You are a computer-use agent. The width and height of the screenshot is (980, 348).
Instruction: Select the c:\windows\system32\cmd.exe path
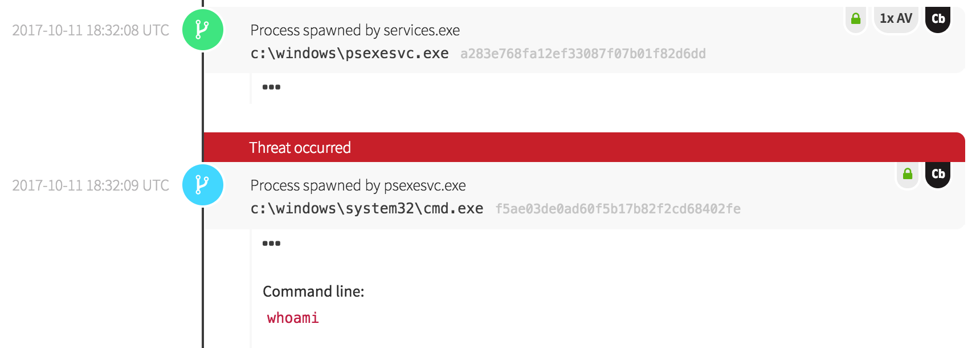pos(367,209)
